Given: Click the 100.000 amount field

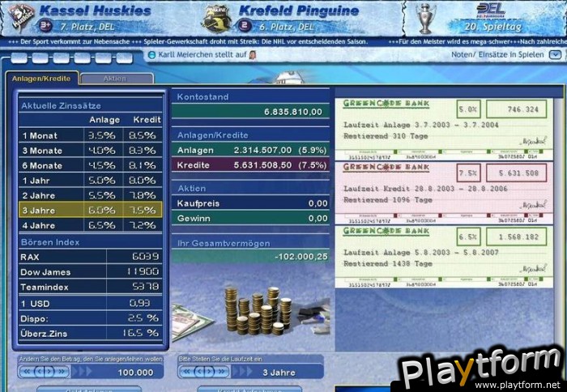Looking at the screenshot, I should (117, 372).
